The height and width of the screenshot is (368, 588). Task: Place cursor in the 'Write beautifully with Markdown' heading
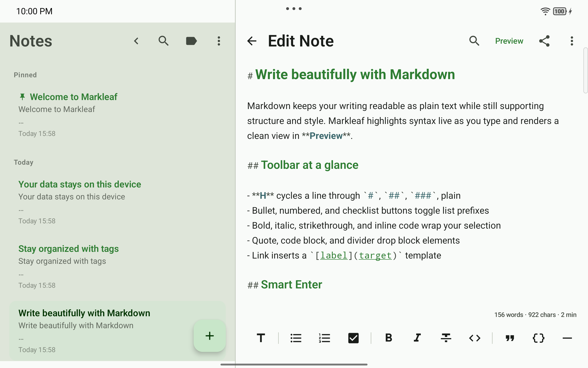(x=355, y=75)
